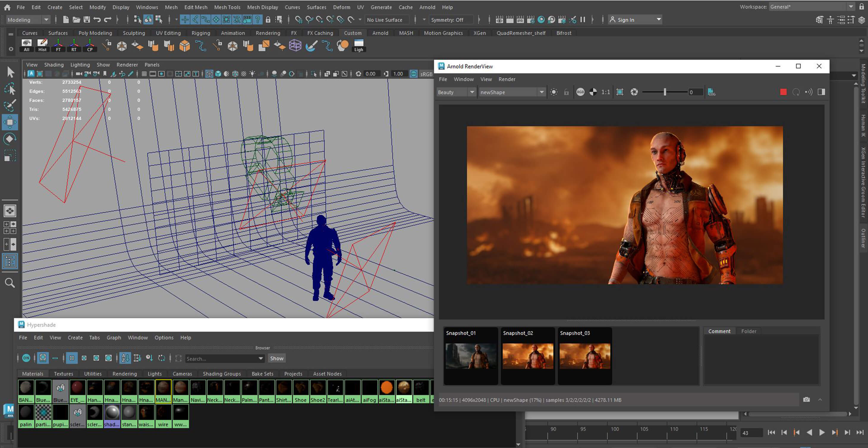Viewport: 868px width, 448px height.
Task: Open the Outliner layout icon in left sidebar
Action: [x=10, y=261]
